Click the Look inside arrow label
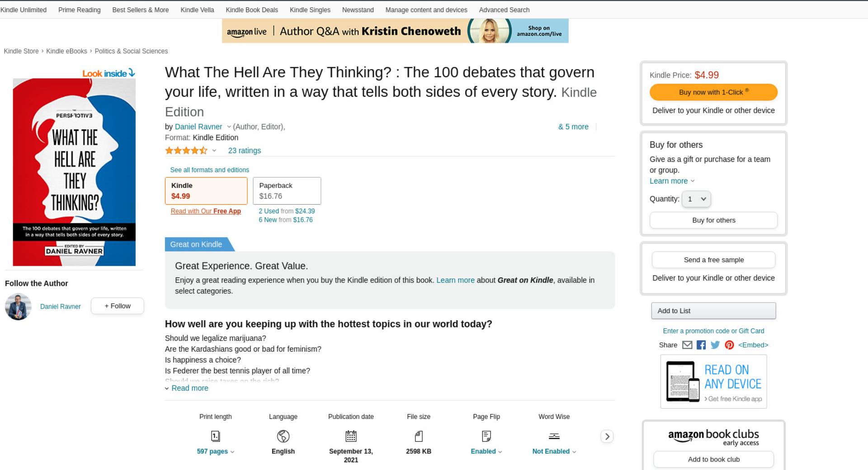868x470 pixels. coord(108,73)
